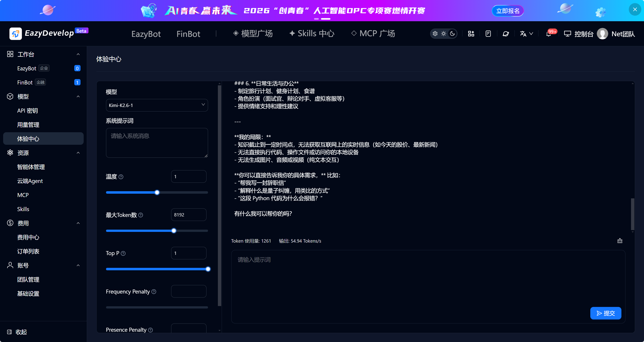The width and height of the screenshot is (644, 342).
Task: Click the 最大Token数 slider handle
Action: pyautogui.click(x=174, y=231)
